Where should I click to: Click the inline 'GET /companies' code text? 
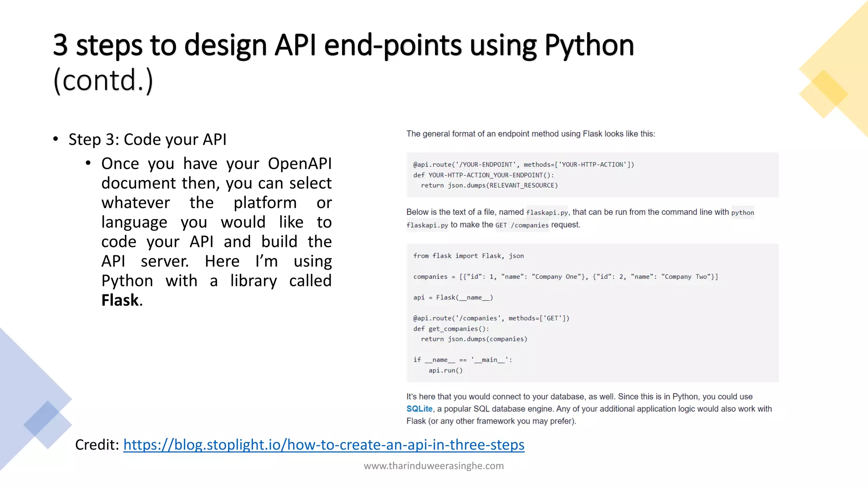[522, 225]
